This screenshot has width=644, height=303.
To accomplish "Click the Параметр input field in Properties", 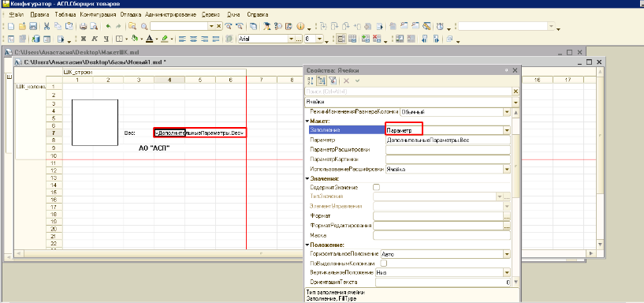I will (x=448, y=140).
